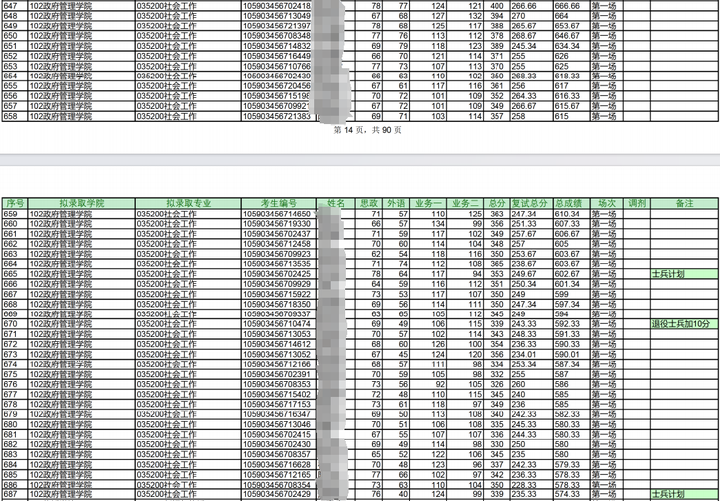Click candidate number 105903456713053

277,334
